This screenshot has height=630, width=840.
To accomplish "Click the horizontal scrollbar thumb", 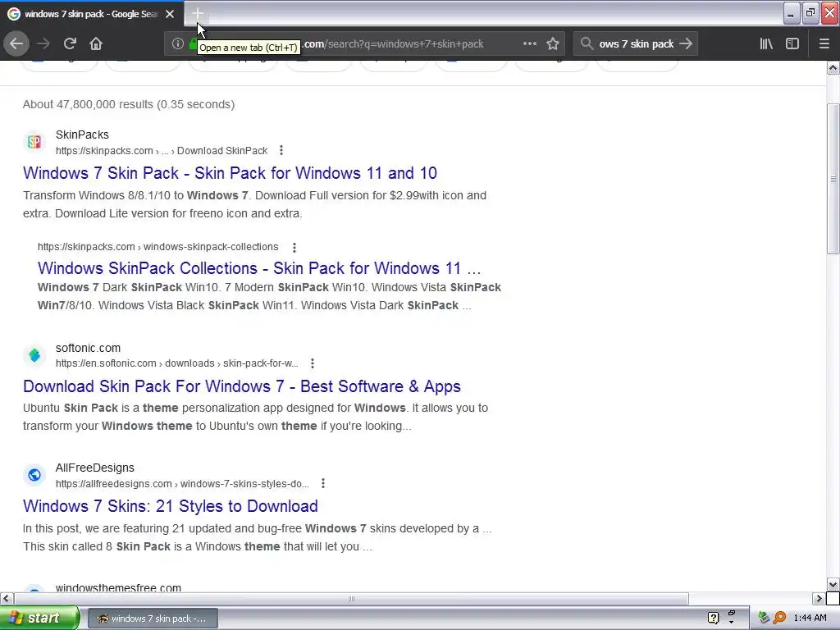I will pos(351,598).
